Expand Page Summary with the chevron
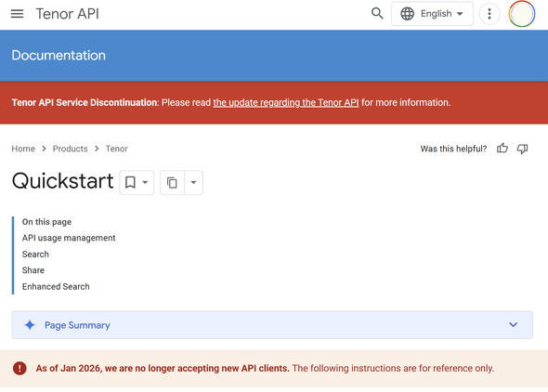Viewport: 548px width, 392px height. click(513, 324)
